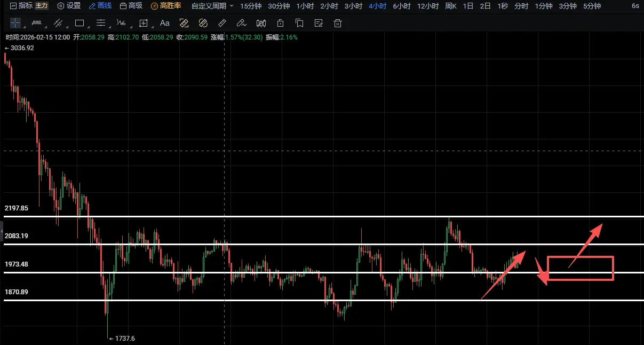The width and height of the screenshot is (644, 345).
Task: Click the 3036.92 high price marker
Action: coord(19,48)
